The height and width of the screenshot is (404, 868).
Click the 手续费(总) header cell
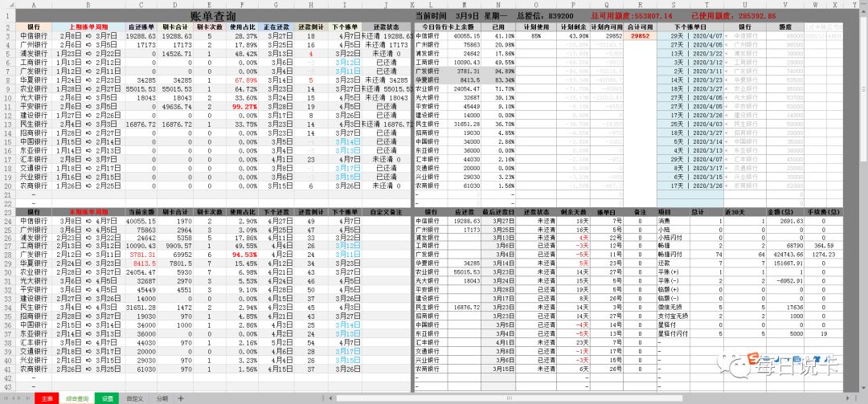tap(823, 212)
